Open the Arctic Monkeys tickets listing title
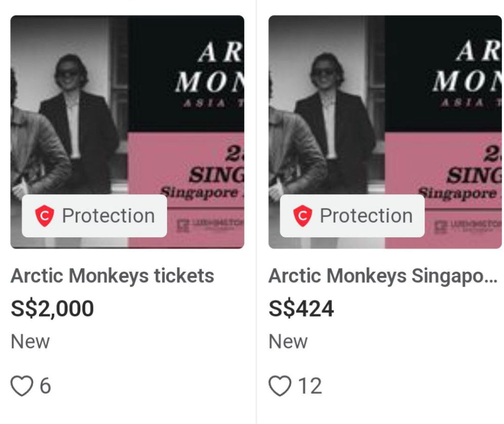The height and width of the screenshot is (424, 504). (113, 276)
